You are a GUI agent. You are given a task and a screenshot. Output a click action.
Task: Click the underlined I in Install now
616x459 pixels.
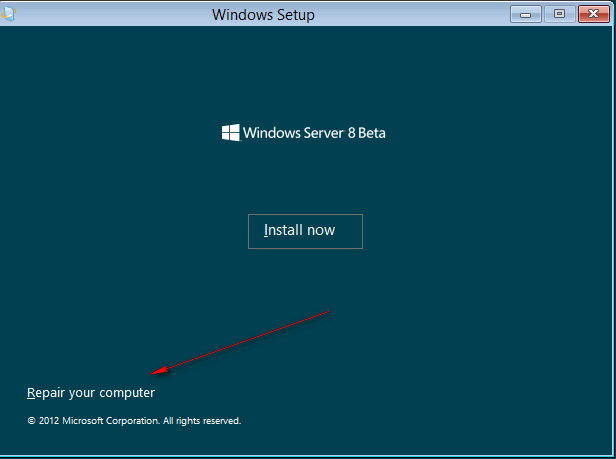pyautogui.click(x=266, y=230)
